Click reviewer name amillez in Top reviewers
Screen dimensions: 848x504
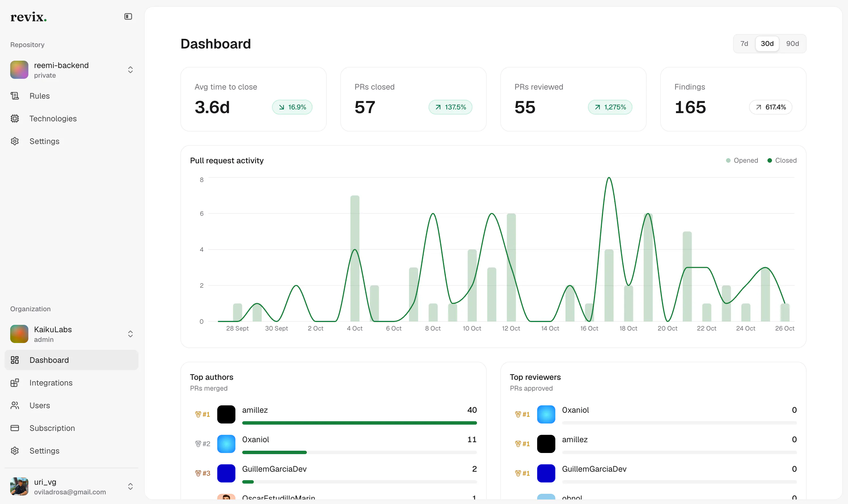575,439
